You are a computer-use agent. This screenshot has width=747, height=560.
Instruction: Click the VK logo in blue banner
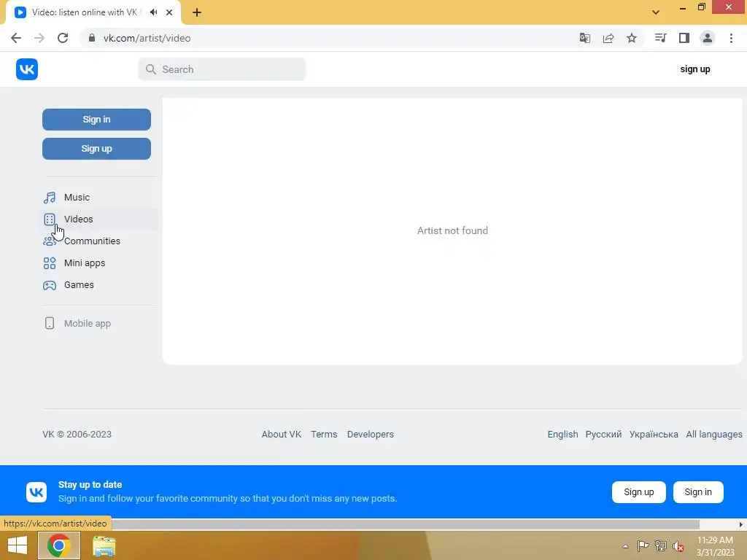(x=36, y=492)
